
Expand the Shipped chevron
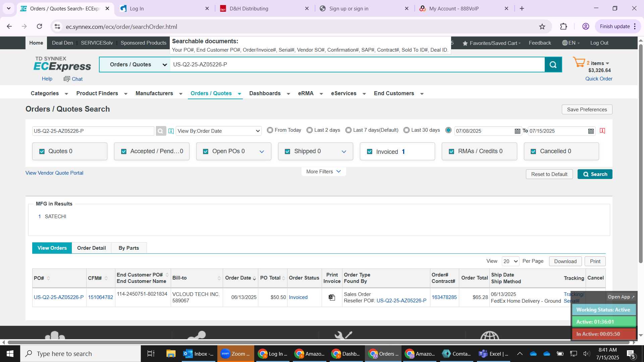click(344, 152)
